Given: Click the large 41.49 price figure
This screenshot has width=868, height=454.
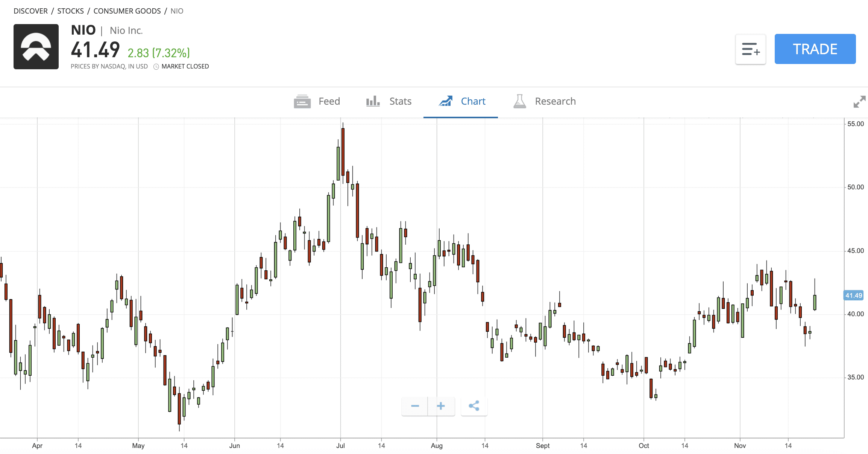Looking at the screenshot, I should pyautogui.click(x=96, y=50).
